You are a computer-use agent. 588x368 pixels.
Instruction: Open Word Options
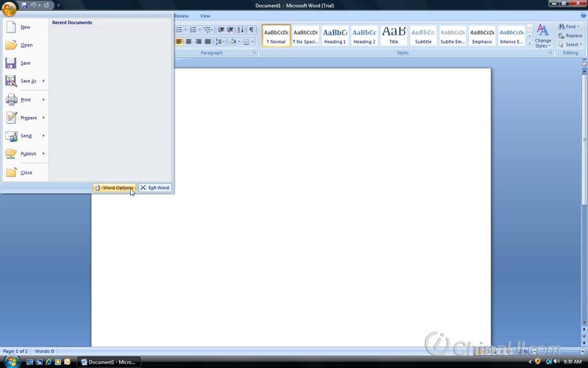pos(115,188)
